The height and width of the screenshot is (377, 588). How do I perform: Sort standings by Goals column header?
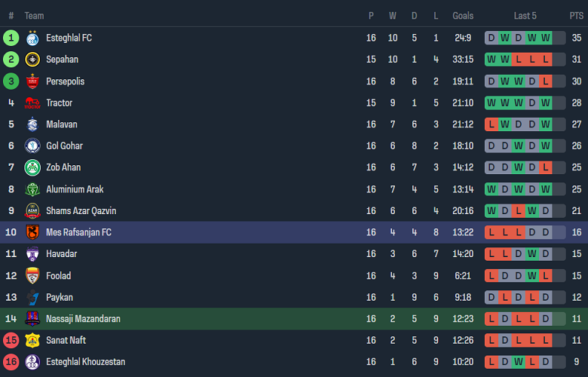[x=463, y=16]
